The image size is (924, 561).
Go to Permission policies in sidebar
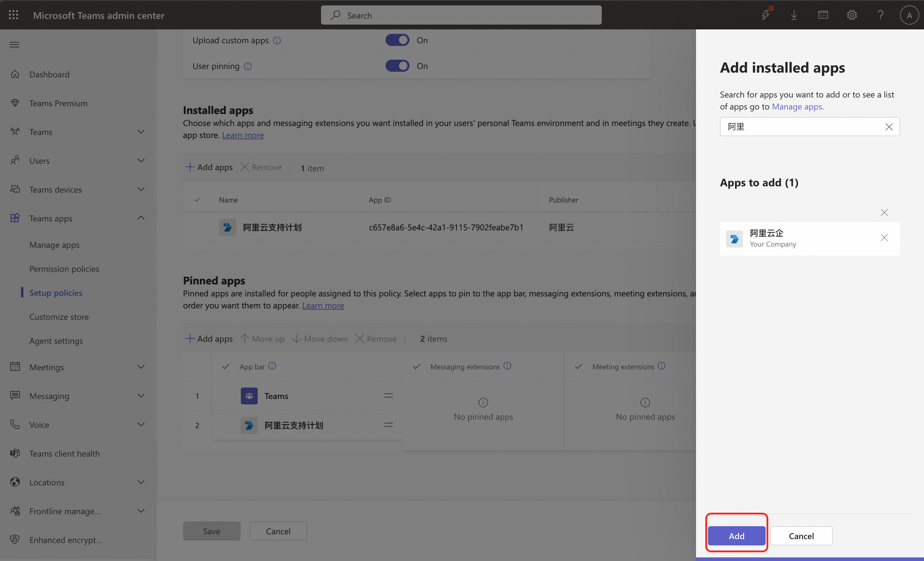pyautogui.click(x=64, y=269)
